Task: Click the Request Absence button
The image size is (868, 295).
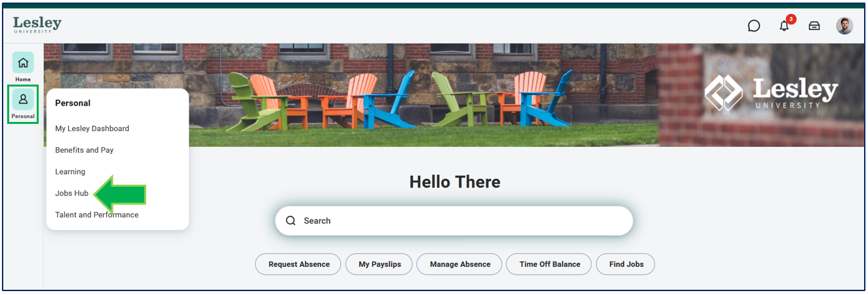Action: pyautogui.click(x=299, y=264)
